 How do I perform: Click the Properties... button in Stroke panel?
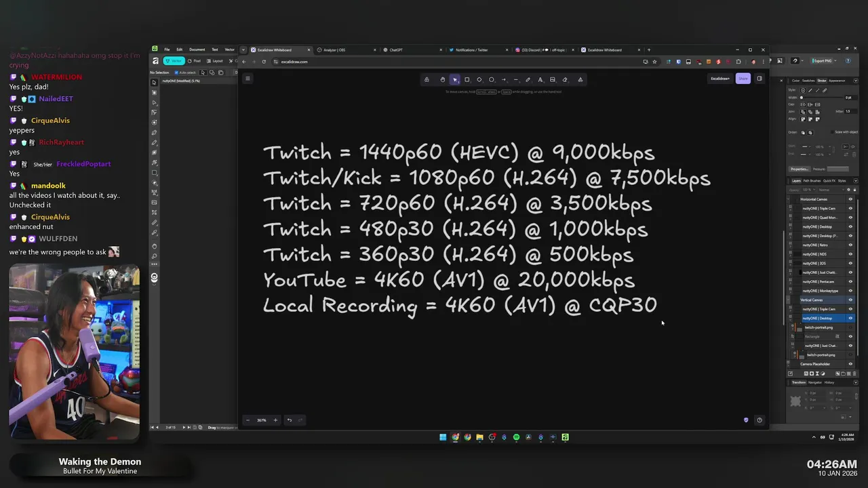pyautogui.click(x=800, y=169)
